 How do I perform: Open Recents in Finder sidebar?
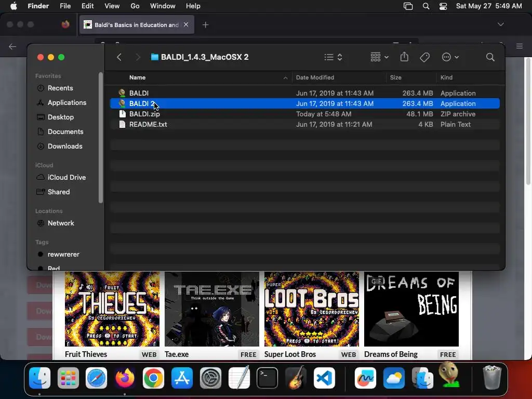tap(60, 88)
